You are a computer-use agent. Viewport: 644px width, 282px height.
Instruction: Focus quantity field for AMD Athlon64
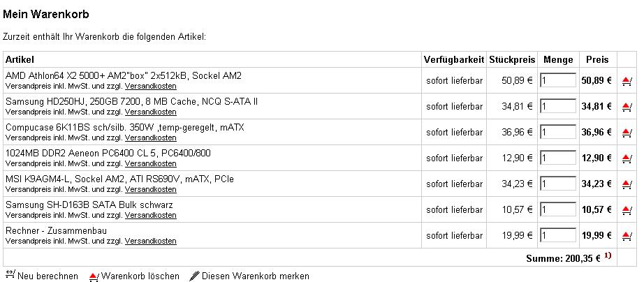[557, 81]
